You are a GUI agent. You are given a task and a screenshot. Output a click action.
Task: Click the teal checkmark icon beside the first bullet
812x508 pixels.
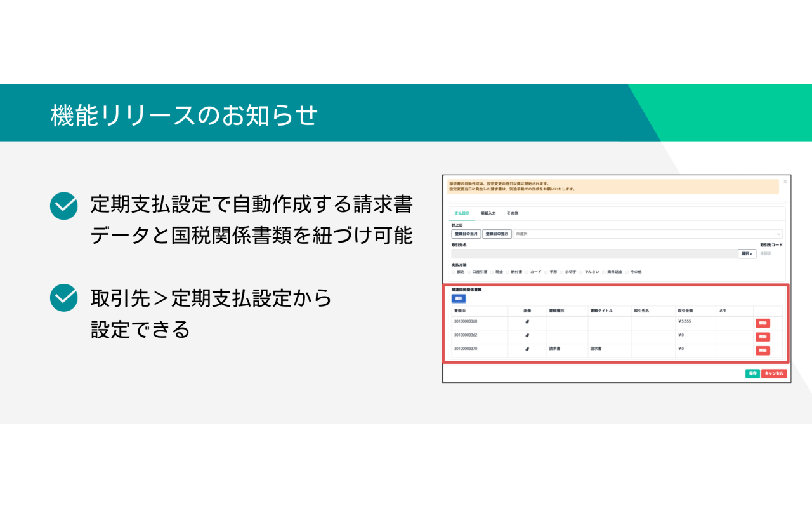tap(63, 206)
